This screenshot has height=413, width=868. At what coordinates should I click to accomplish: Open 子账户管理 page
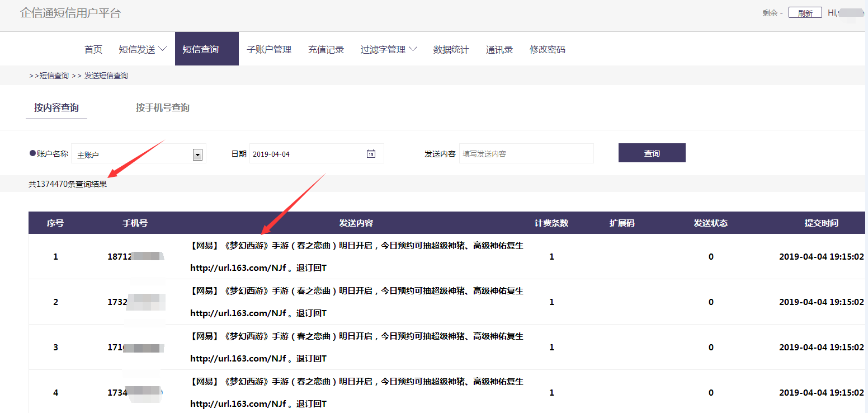269,49
